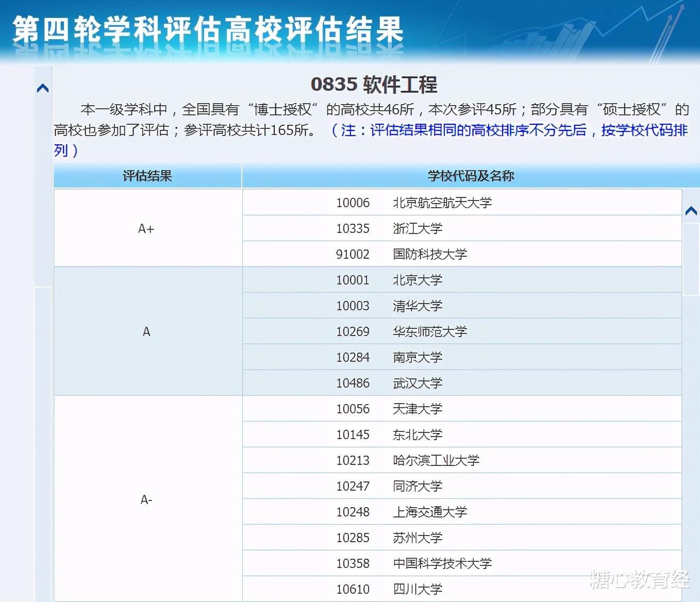The height and width of the screenshot is (602, 700).
Task: Expand the A- results group
Action: pyautogui.click(x=146, y=499)
